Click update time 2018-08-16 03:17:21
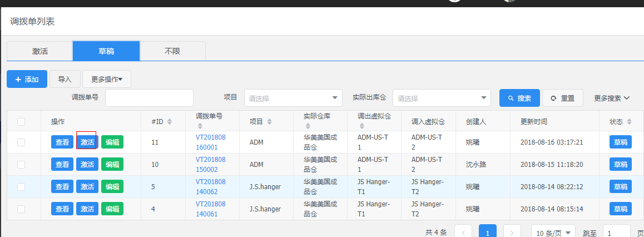Image resolution: width=644 pixels, height=237 pixels. click(x=552, y=142)
